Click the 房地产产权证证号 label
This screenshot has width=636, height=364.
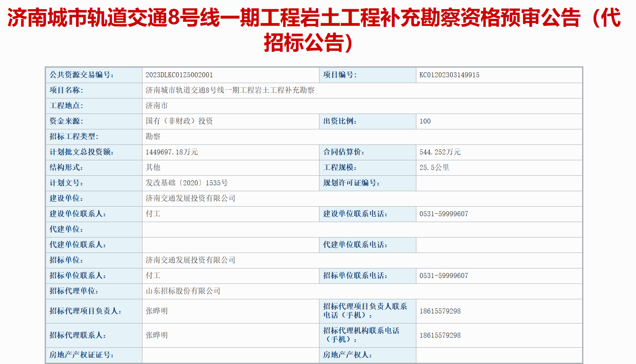pos(81,355)
